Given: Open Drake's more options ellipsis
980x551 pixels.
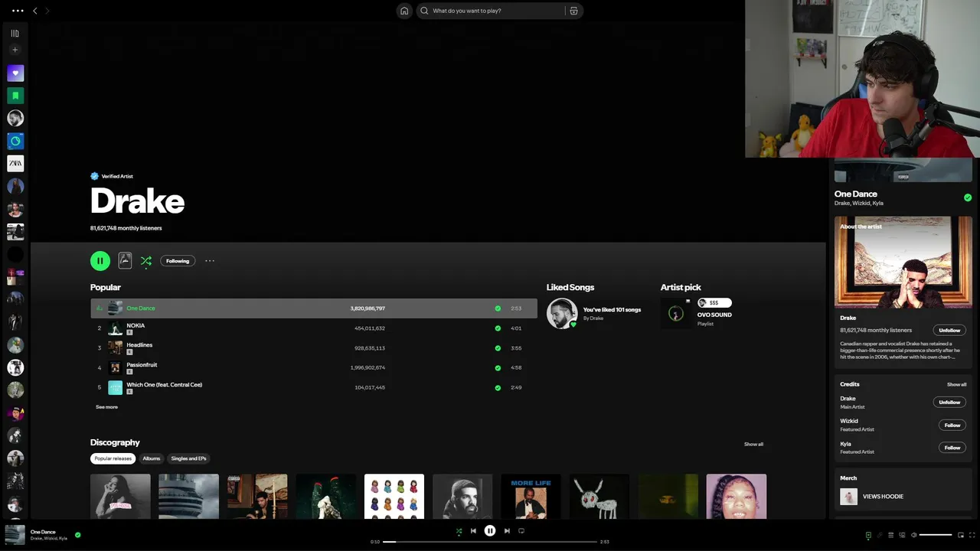Looking at the screenshot, I should coord(210,261).
